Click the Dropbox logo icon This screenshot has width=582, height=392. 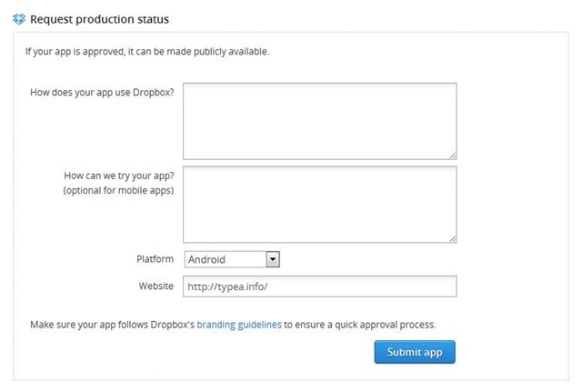(x=19, y=19)
